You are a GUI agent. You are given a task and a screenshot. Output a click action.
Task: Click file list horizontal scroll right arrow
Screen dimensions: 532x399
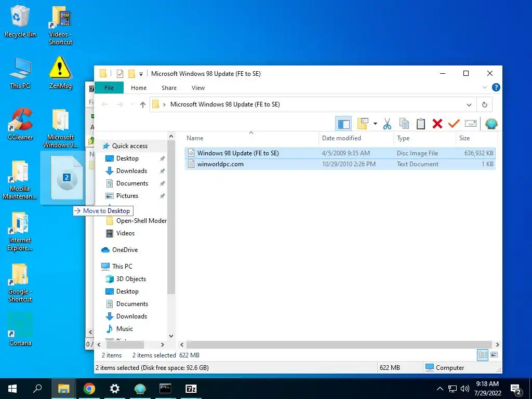497,345
